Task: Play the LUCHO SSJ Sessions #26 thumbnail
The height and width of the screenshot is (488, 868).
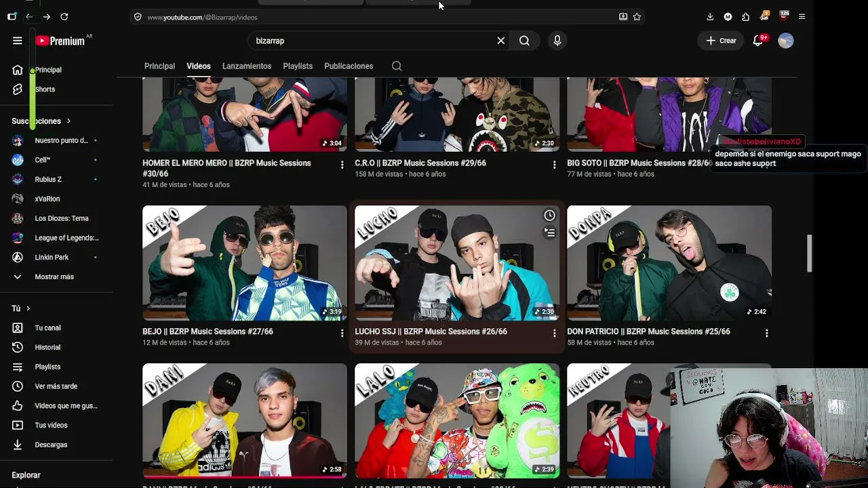Action: pos(457,263)
